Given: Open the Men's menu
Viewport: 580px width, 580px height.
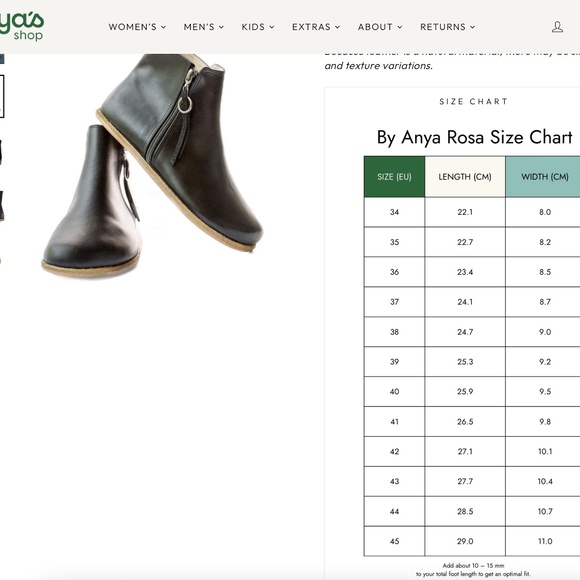Looking at the screenshot, I should click(x=204, y=27).
